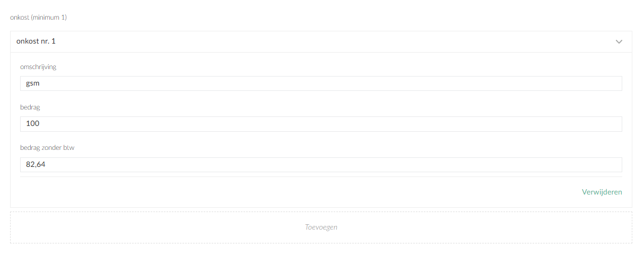Screen dimensions: 644x253
Task: Click the bedrag zonder btw label
Action: [x=47, y=148]
